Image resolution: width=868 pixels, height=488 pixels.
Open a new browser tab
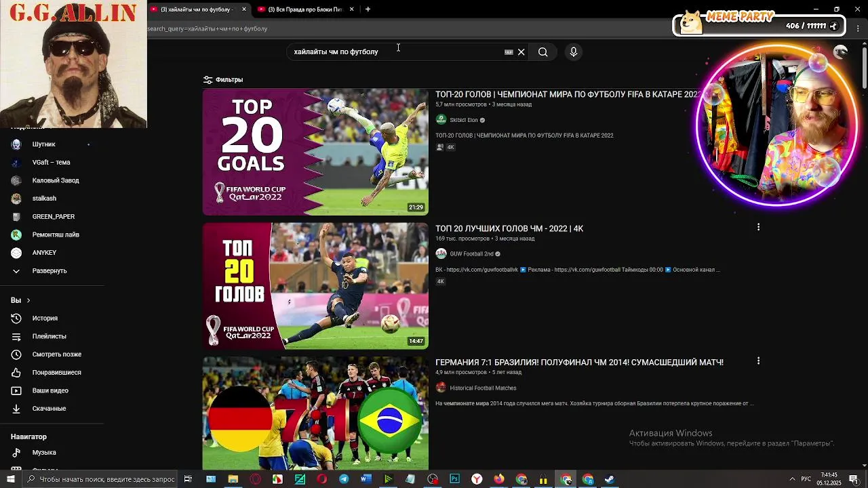[x=368, y=9]
